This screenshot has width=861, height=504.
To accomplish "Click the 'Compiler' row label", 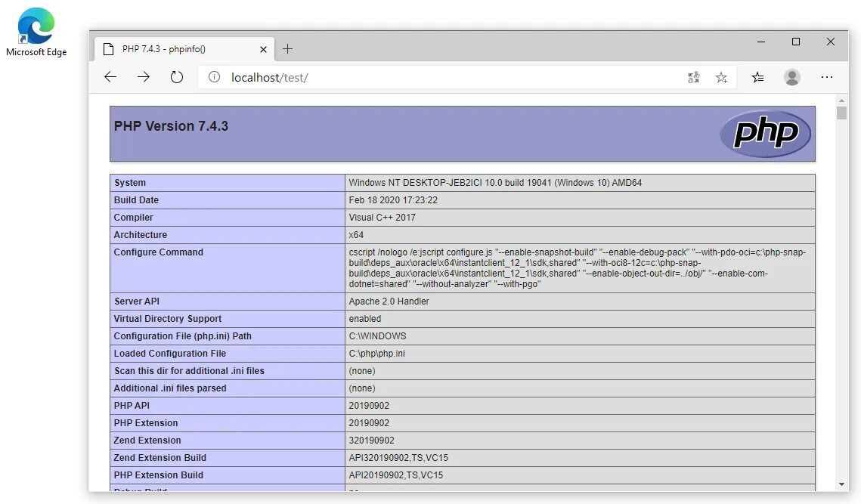I will [134, 218].
